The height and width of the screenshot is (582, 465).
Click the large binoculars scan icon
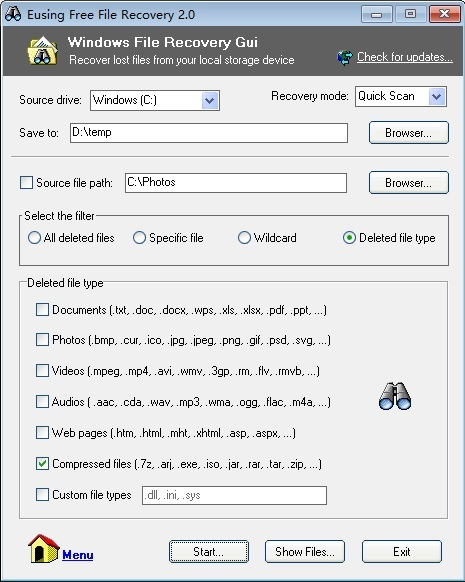(395, 396)
